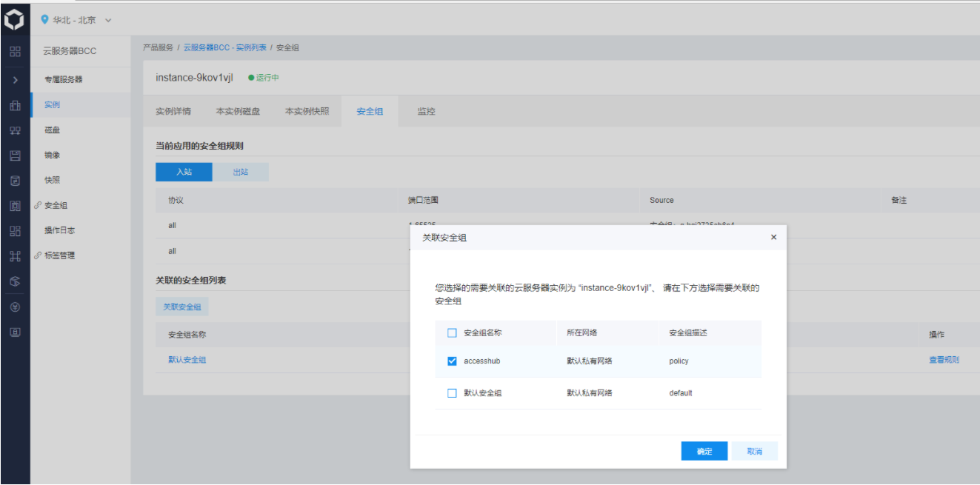Click the bottom screen icon in the dark sidebar
980x485 pixels.
[15, 332]
